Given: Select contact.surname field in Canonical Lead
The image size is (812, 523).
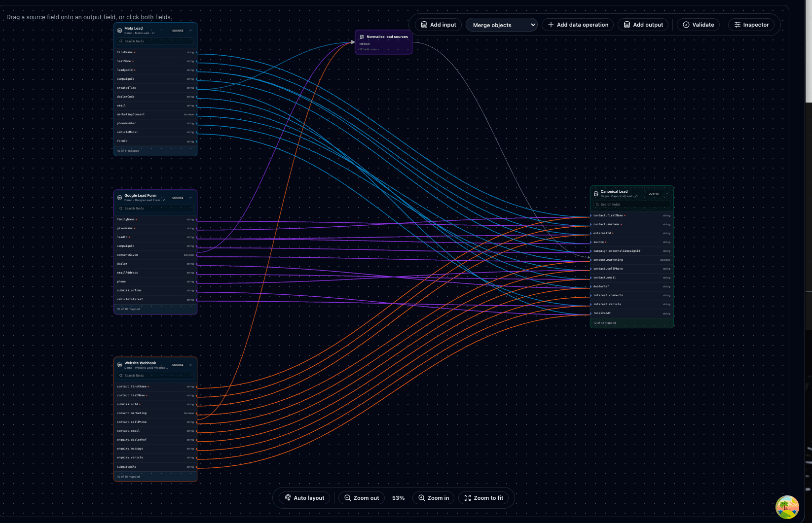Looking at the screenshot, I should 632,224.
